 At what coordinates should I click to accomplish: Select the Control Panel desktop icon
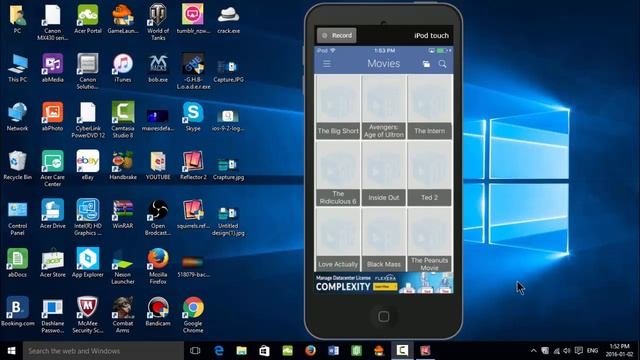(17, 217)
